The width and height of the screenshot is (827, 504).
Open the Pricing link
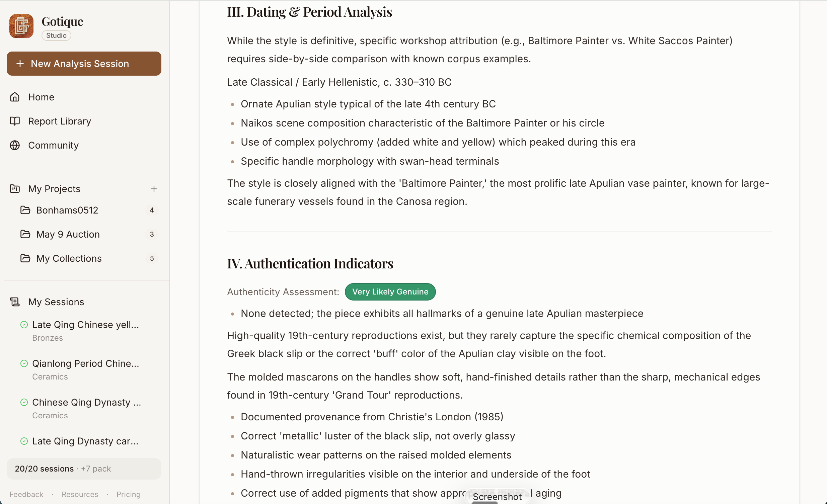point(128,494)
